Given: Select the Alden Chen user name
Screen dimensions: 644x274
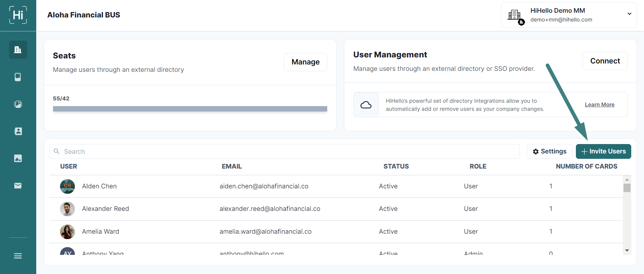Looking at the screenshot, I should point(99,186).
